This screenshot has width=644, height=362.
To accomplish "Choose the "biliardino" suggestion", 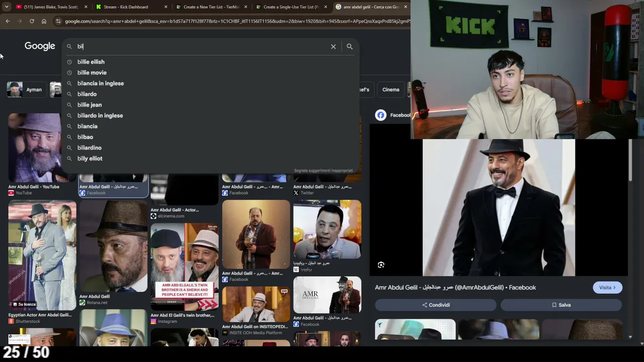I will coord(210,148).
